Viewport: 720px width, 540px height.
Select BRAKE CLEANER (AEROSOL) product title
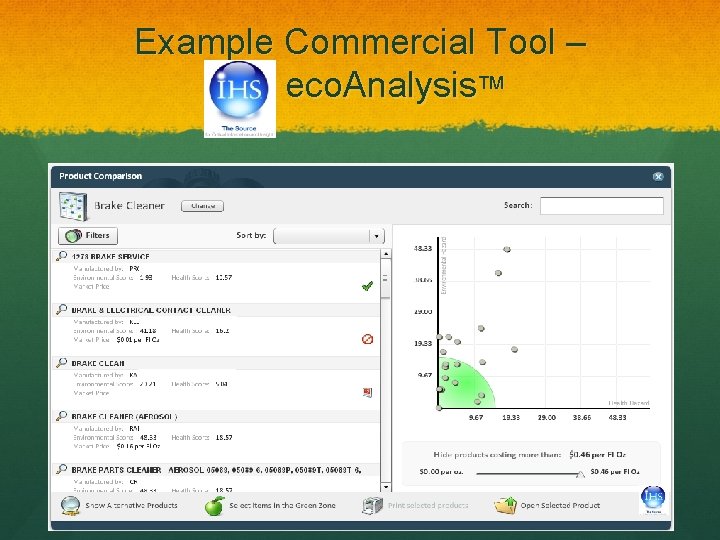(124, 416)
